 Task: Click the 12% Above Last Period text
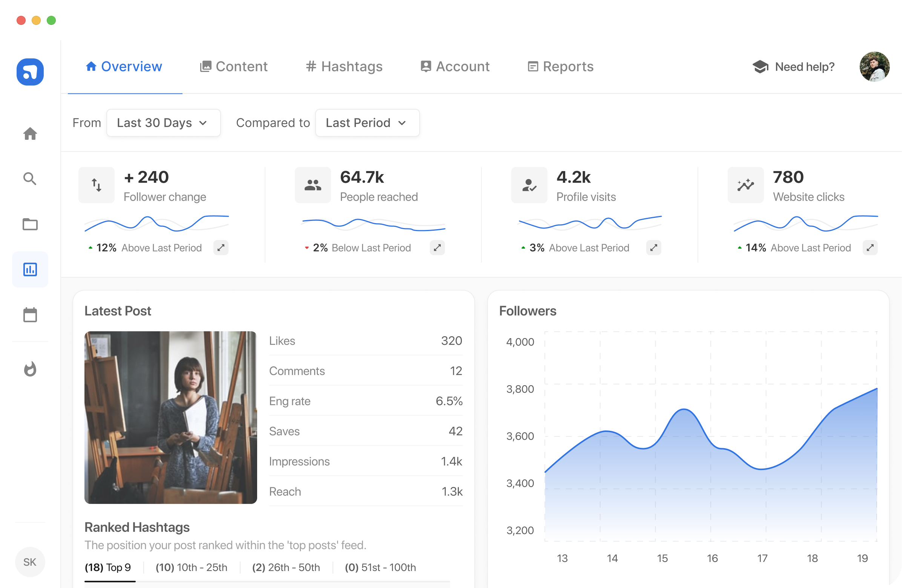pos(149,248)
